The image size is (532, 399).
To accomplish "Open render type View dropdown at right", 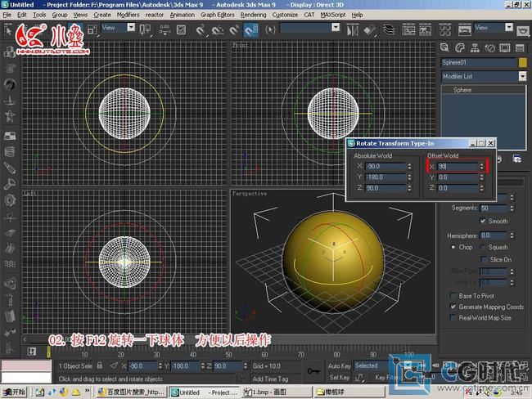I will [509, 28].
